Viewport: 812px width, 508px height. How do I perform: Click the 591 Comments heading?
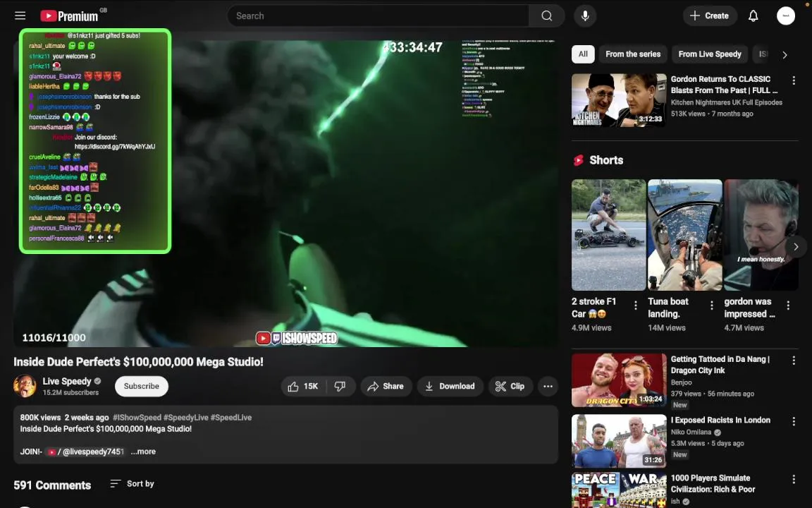(52, 485)
